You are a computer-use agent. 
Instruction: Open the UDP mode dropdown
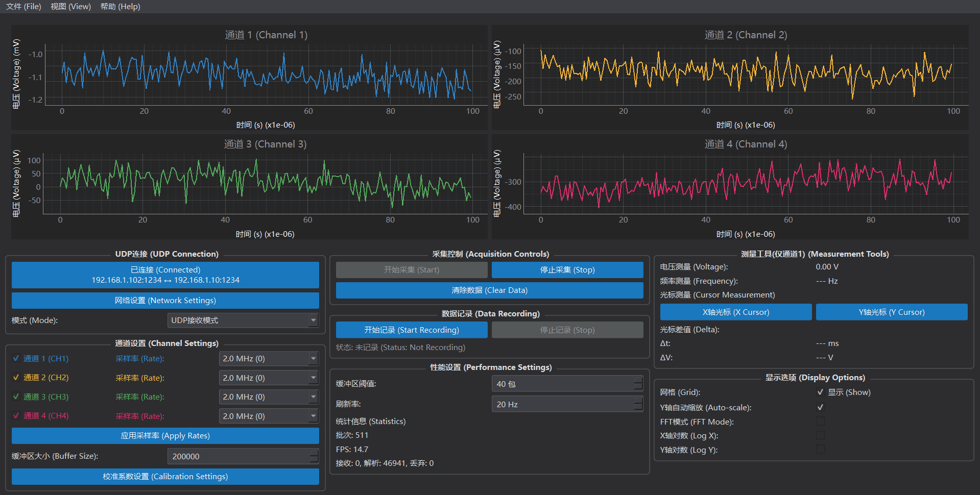coord(243,320)
